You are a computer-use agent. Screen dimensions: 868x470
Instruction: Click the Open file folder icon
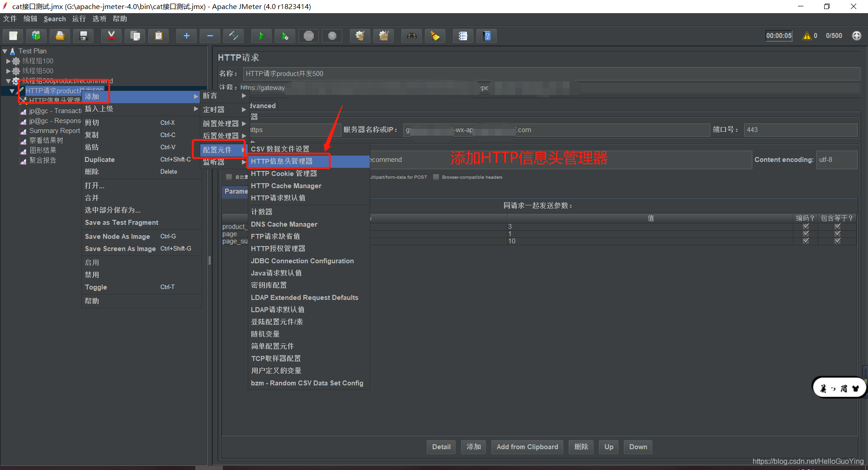coord(60,36)
